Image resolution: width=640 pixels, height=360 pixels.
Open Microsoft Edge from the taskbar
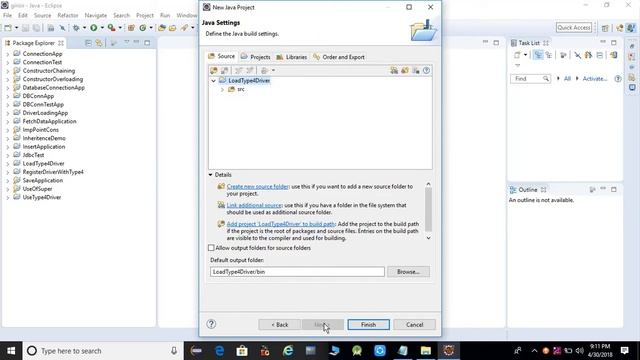click(x=220, y=351)
